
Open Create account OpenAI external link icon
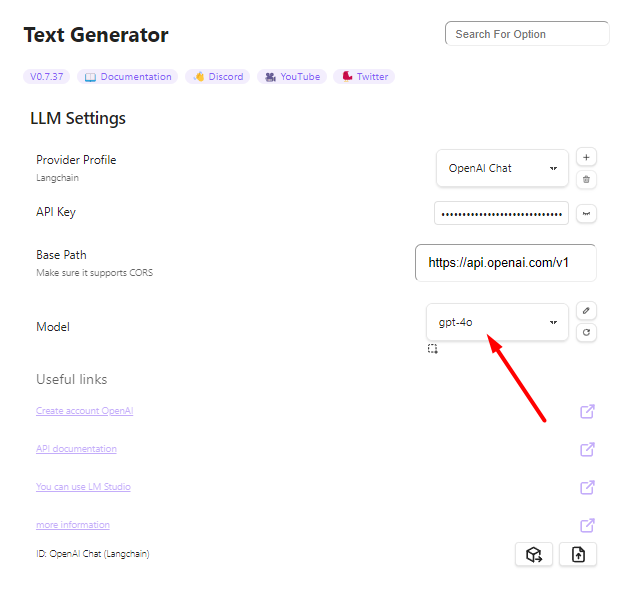[587, 411]
